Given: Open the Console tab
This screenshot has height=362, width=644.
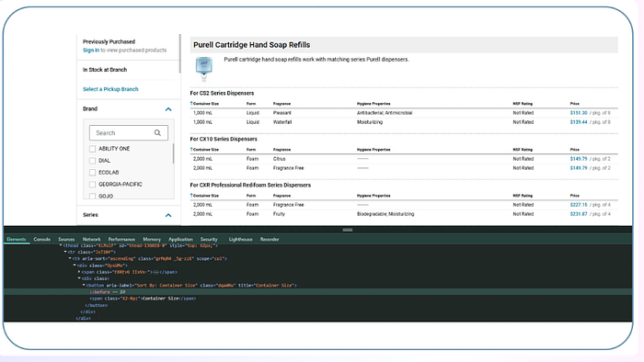Looking at the screenshot, I should coord(42,240).
